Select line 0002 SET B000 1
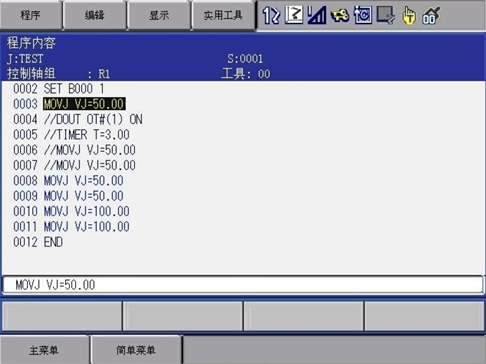 [x=59, y=89]
